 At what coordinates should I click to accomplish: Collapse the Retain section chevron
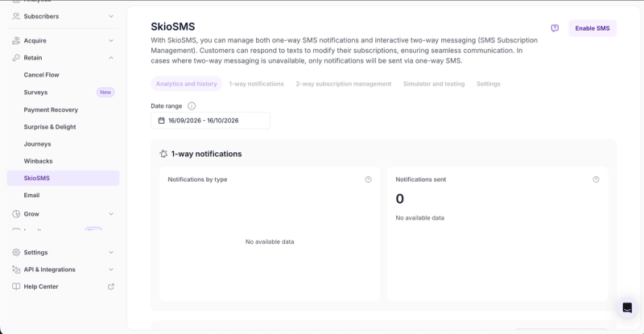pyautogui.click(x=111, y=58)
